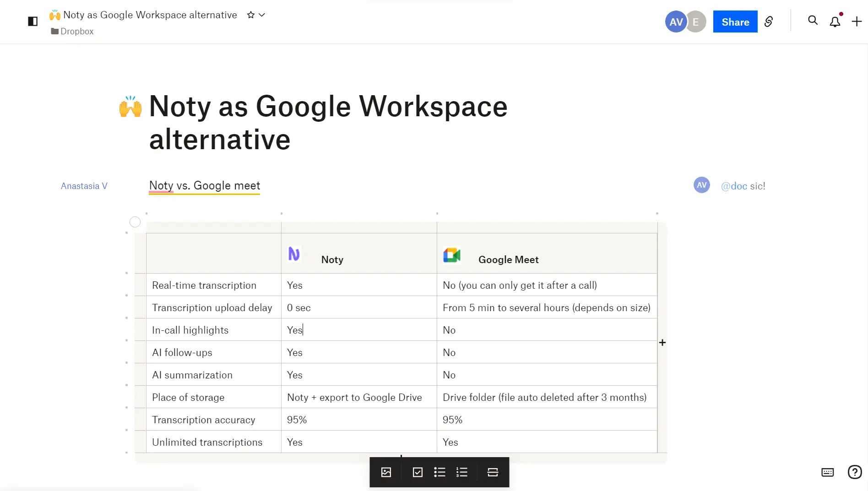This screenshot has height=491, width=868.
Task: Click Google Meet's 95% accuracy cell
Action: pos(547,420)
